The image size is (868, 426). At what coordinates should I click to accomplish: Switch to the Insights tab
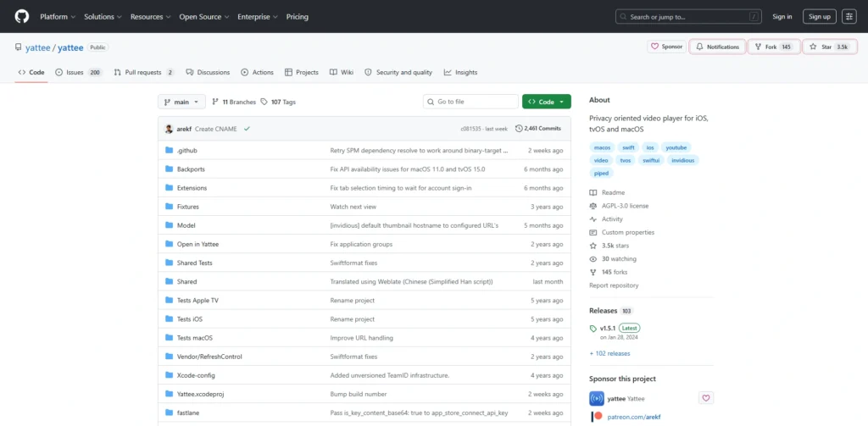coord(460,73)
